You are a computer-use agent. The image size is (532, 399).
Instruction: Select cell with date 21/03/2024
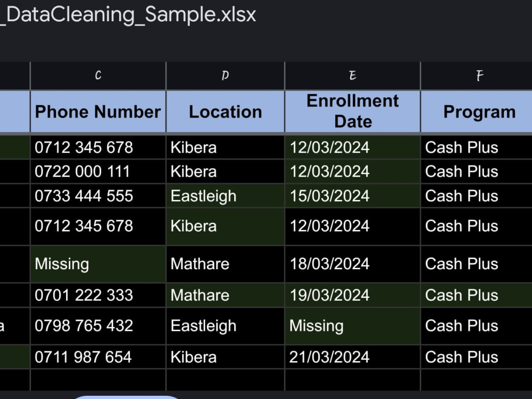click(x=353, y=357)
